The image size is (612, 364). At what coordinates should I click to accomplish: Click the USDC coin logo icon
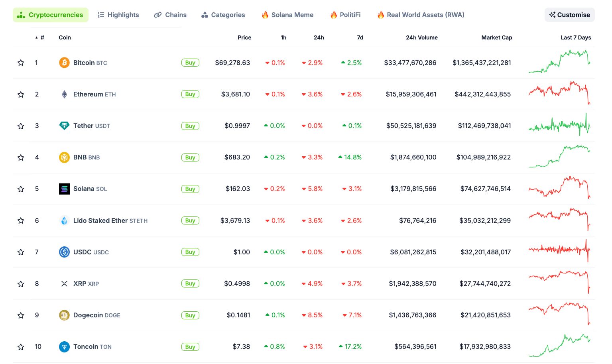(x=64, y=252)
